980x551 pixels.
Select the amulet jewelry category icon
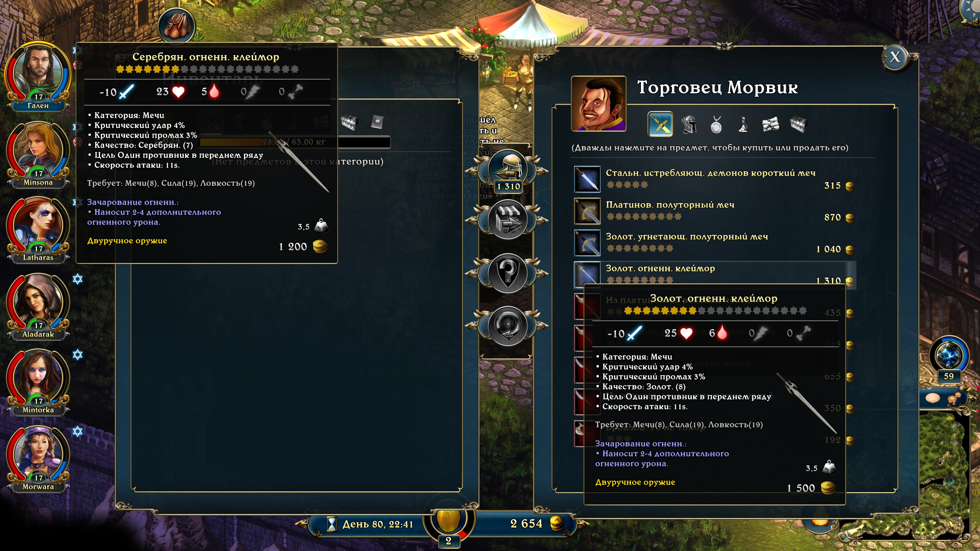[716, 124]
